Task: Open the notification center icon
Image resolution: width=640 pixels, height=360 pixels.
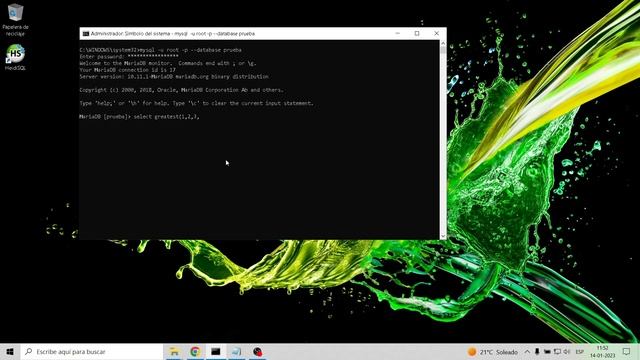Action: pyautogui.click(x=627, y=352)
